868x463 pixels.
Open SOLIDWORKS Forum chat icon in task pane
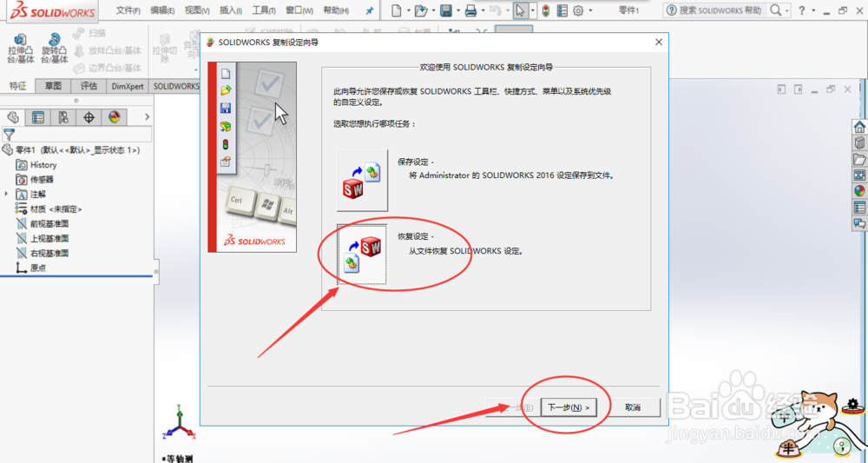[859, 224]
